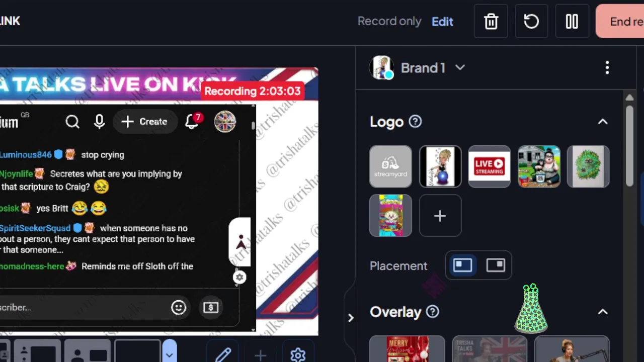Open the Overlay section help icon
The height and width of the screenshot is (362, 644).
[432, 312]
